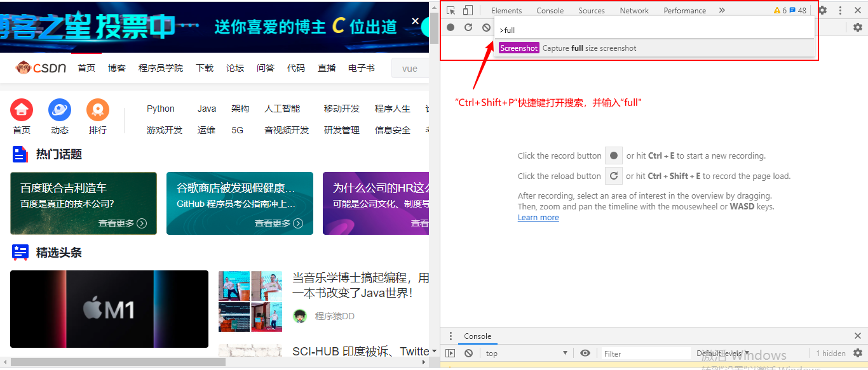Open the 游戏开发 category link
The image size is (868, 370).
point(165,130)
